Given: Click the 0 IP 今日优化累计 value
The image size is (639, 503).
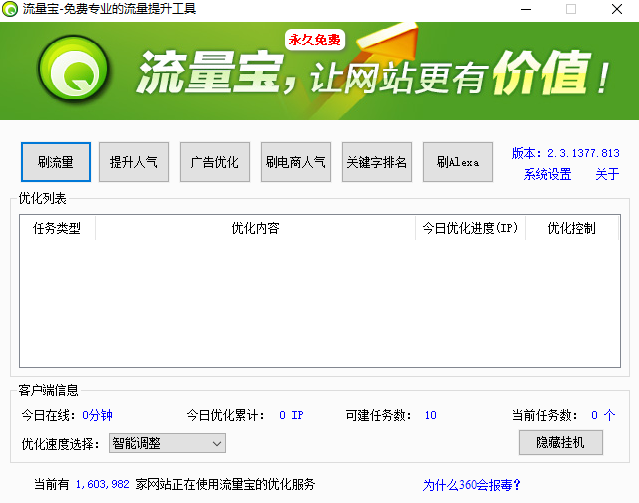Looking at the screenshot, I should (291, 415).
